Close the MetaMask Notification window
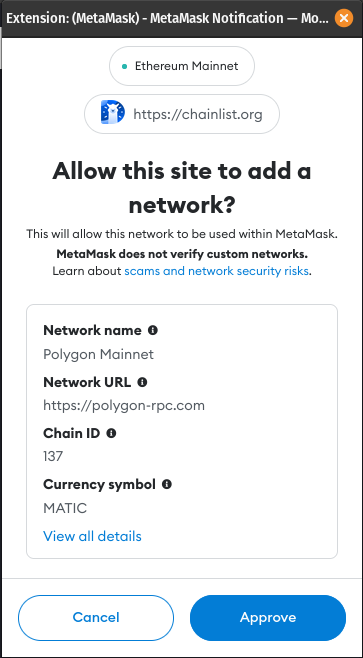 [344, 18]
